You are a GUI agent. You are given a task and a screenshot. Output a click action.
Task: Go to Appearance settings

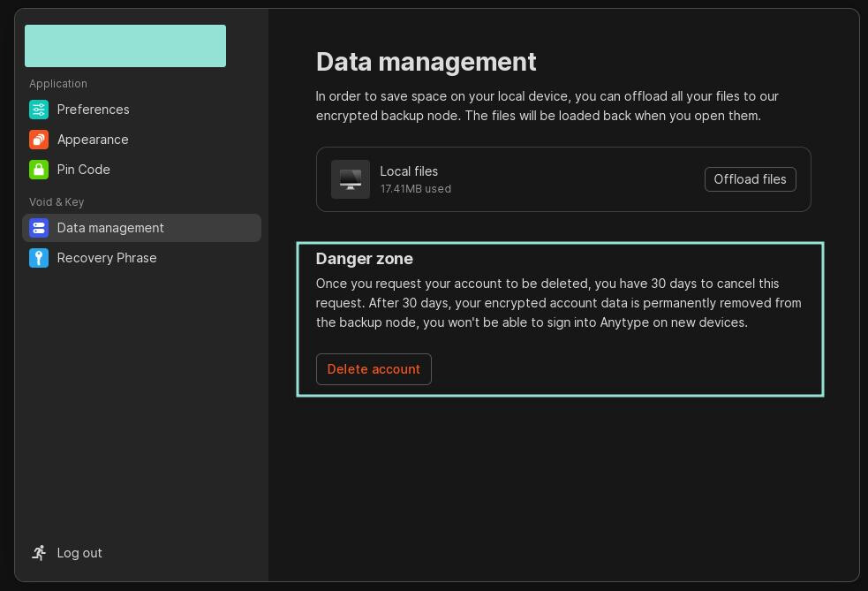pyautogui.click(x=93, y=140)
